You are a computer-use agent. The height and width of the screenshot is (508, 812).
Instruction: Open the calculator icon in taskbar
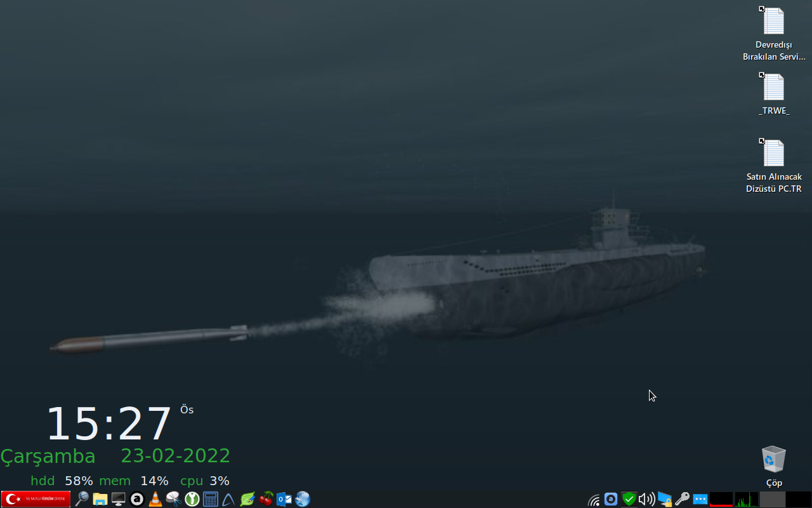(x=211, y=499)
